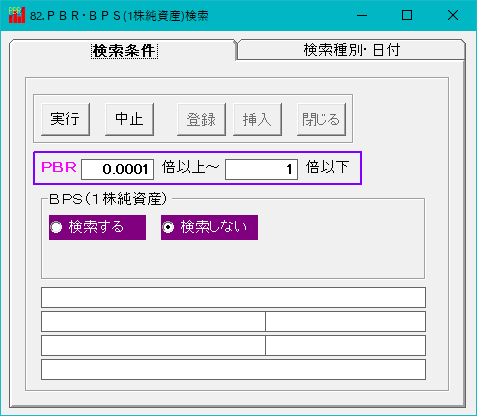
Task: Click the 閉じる button
Action: click(x=321, y=119)
